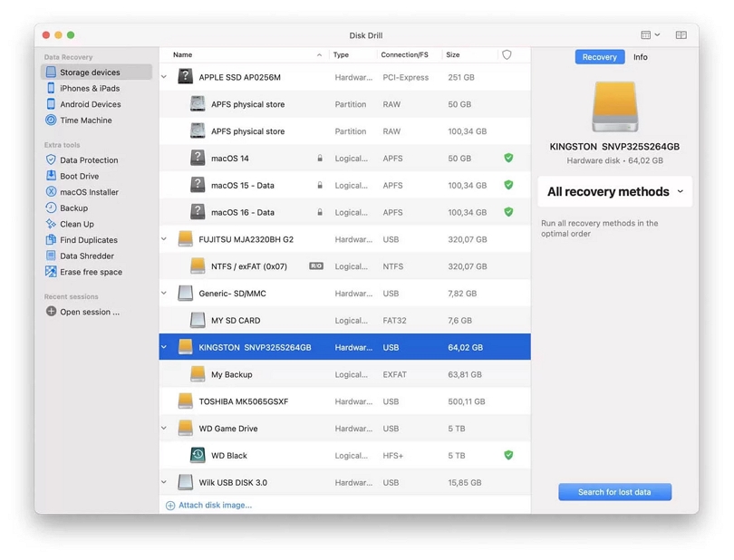The width and height of the screenshot is (734, 560).
Task: Click the APPLE SSD unknown disk icon
Action: click(x=186, y=76)
